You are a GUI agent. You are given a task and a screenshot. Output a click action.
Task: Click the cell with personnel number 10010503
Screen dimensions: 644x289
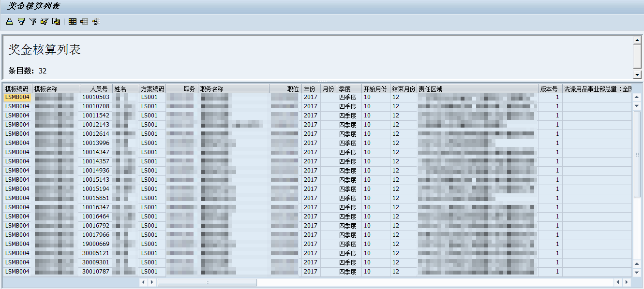tap(96, 97)
